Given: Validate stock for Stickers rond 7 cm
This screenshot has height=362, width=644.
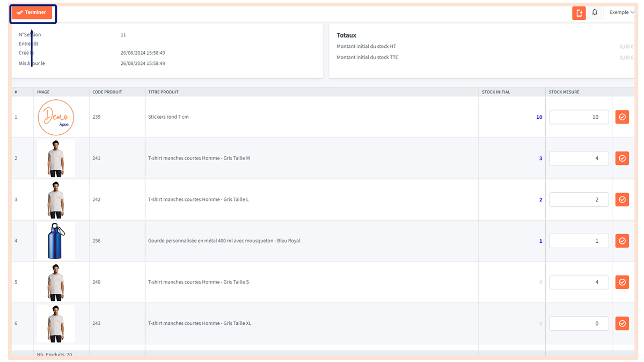Looking at the screenshot, I should click(622, 117).
